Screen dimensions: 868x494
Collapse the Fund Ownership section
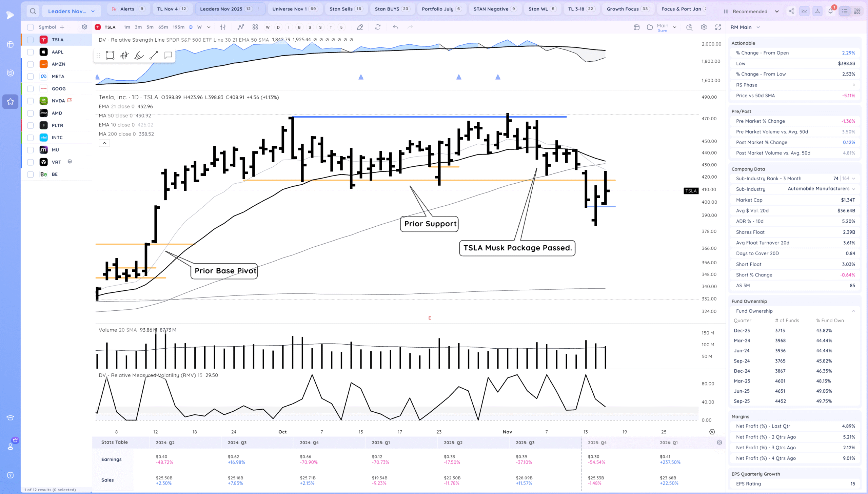853,311
